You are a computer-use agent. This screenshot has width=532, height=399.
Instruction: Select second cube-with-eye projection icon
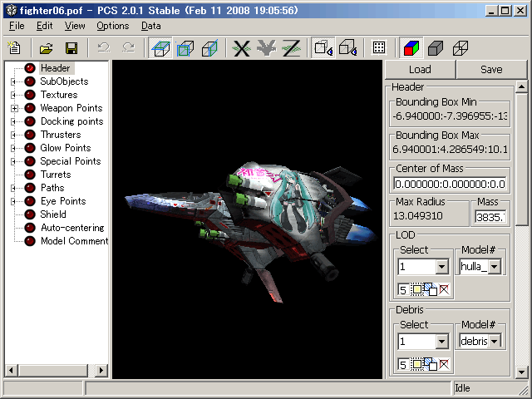pyautogui.click(x=347, y=48)
